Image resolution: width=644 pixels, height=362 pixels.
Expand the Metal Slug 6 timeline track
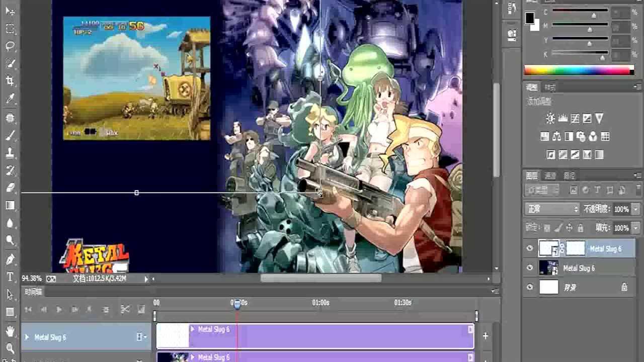27,337
